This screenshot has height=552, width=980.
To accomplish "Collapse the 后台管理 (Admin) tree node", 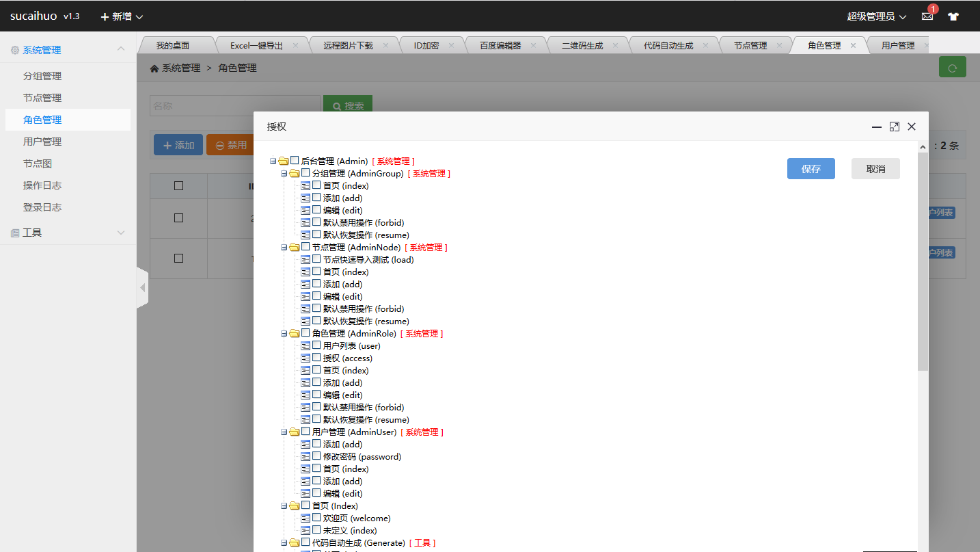I will coord(273,161).
